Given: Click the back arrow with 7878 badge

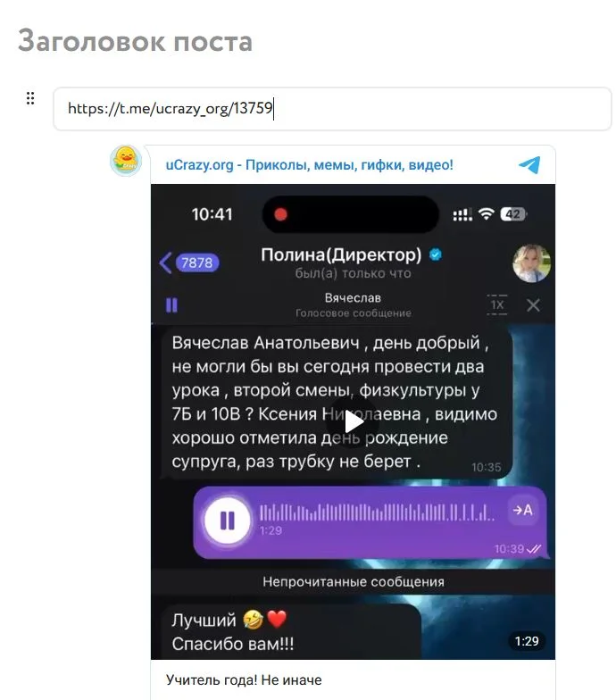Looking at the screenshot, I should (x=189, y=262).
